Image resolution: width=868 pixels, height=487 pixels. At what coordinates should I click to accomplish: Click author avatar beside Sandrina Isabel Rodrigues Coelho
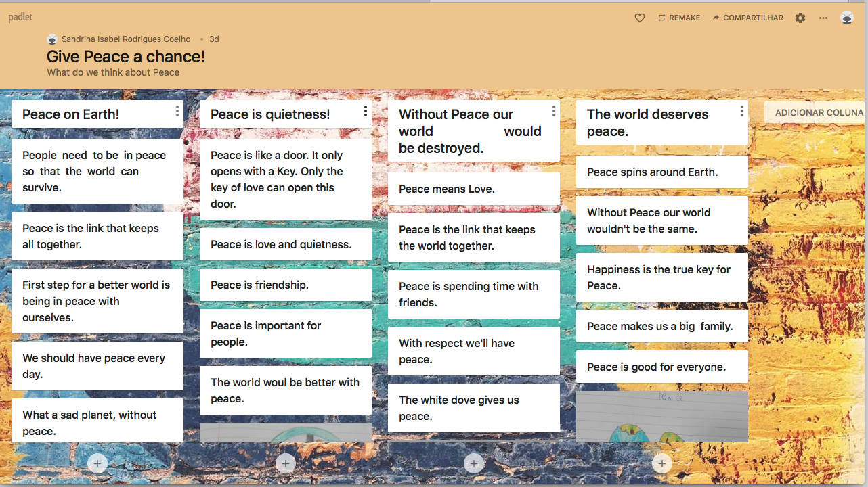click(x=52, y=39)
